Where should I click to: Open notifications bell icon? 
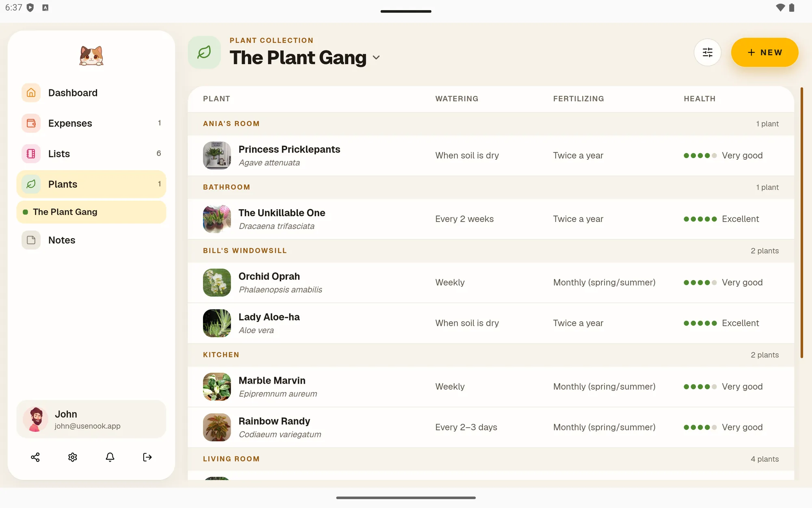click(110, 457)
